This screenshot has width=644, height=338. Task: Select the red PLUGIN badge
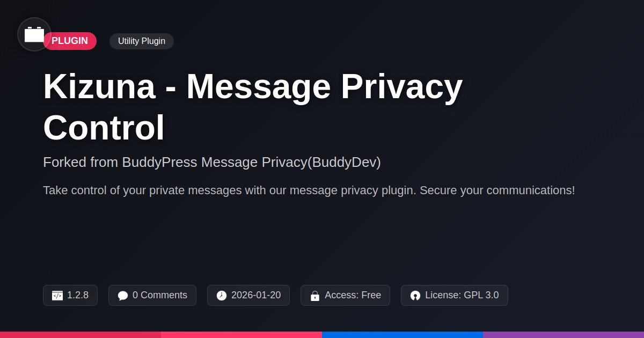point(70,41)
